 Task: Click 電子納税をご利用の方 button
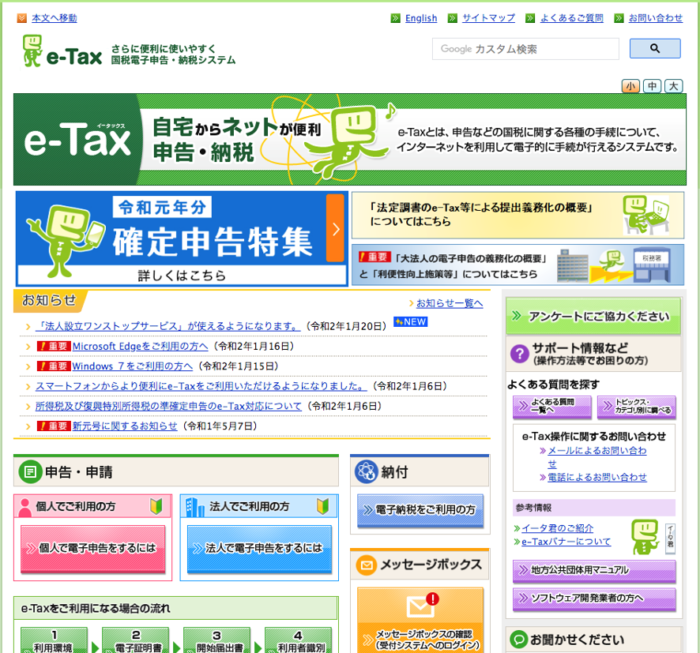click(420, 510)
